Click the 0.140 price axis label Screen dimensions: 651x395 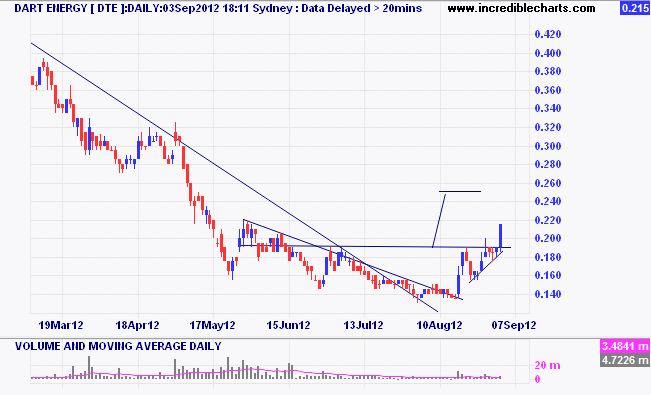(548, 294)
